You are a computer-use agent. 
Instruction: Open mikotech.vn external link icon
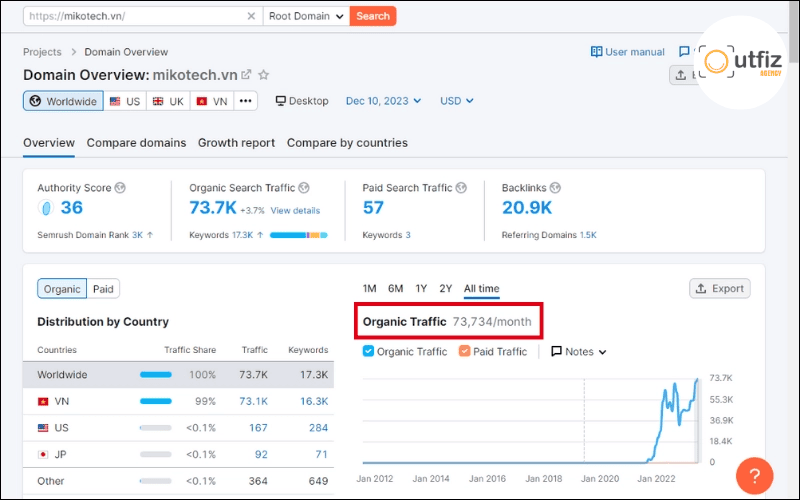pos(246,75)
